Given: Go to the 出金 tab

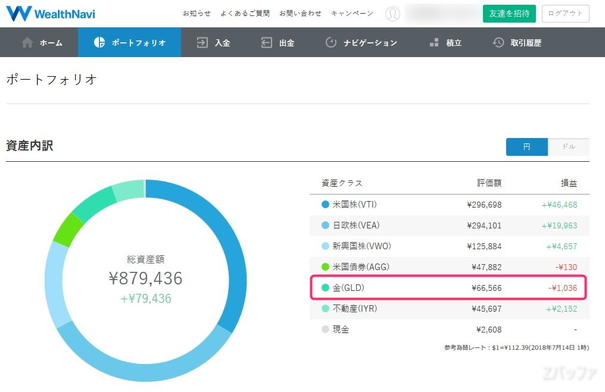Looking at the screenshot, I should tap(277, 42).
